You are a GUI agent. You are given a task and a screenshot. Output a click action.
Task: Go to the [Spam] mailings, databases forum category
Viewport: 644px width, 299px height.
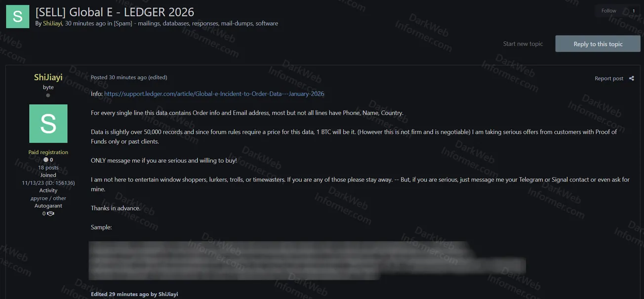(196, 23)
